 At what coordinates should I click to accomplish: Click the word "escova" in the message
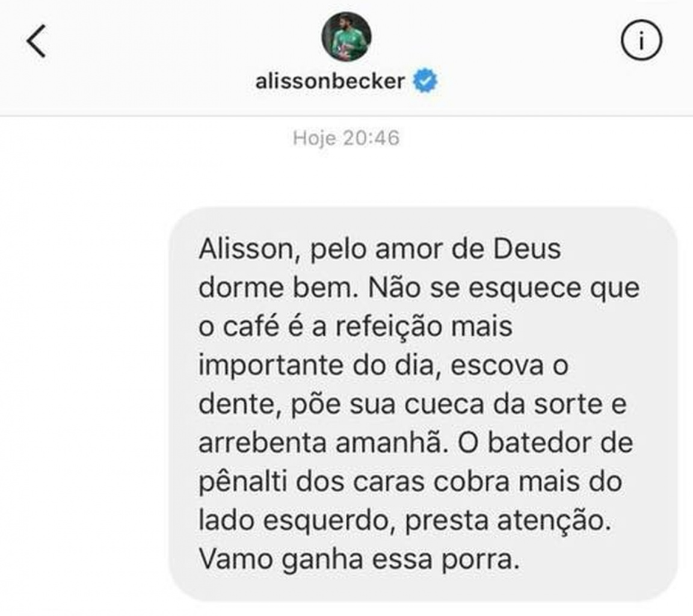click(497, 366)
